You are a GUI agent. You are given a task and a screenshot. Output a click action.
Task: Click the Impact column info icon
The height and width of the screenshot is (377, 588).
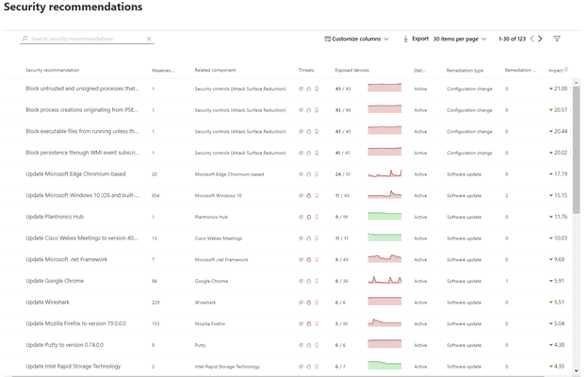[566, 70]
